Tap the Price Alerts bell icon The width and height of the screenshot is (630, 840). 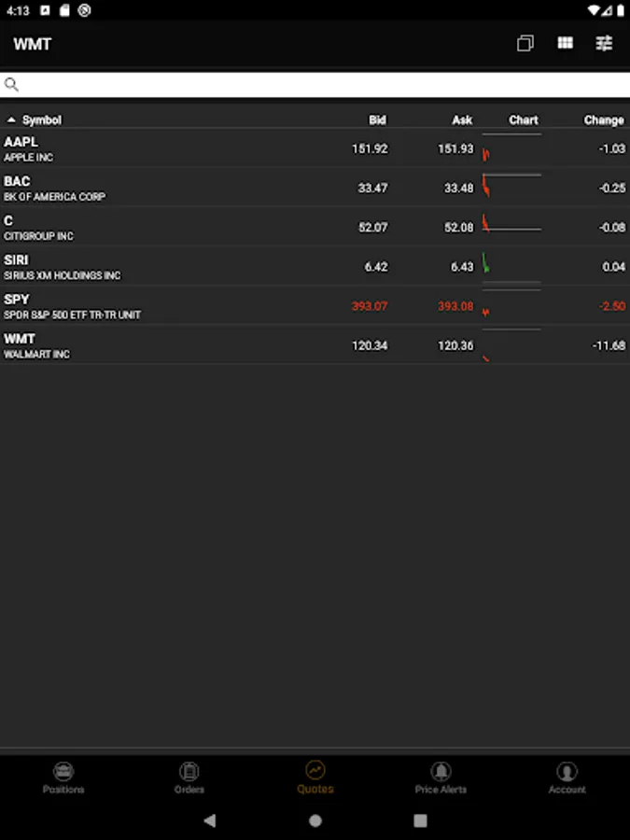point(441,771)
